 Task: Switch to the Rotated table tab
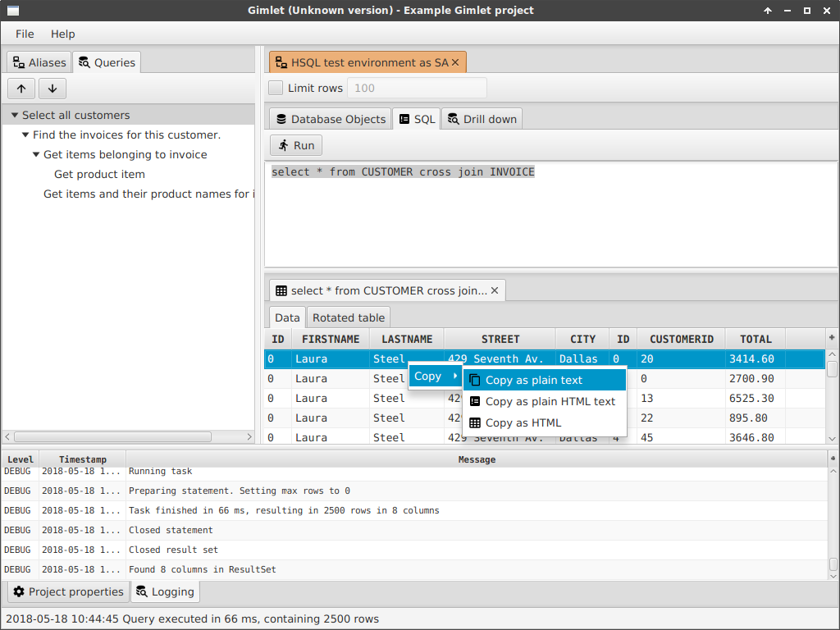tap(348, 317)
